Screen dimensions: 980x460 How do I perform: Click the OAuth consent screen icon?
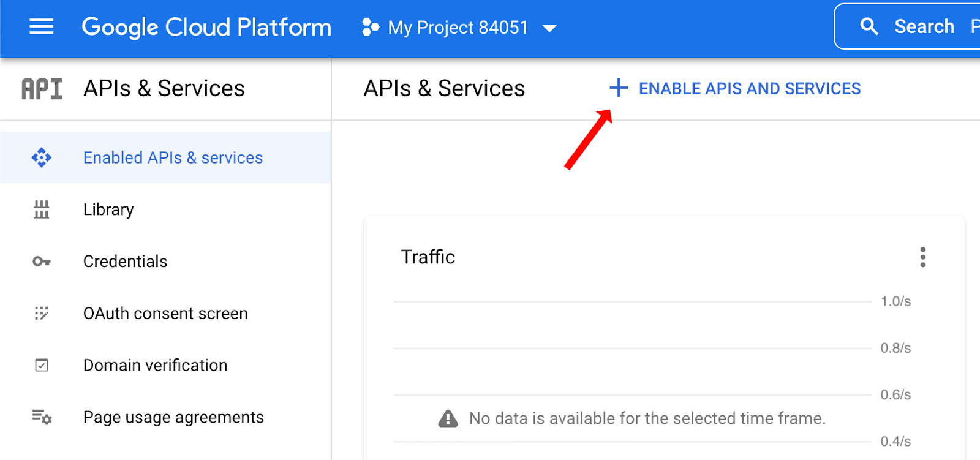(42, 314)
